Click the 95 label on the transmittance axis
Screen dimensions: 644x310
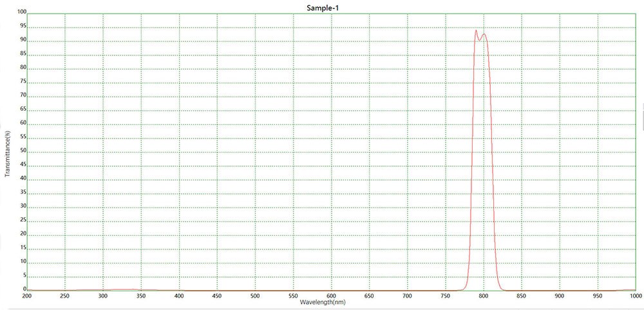(x=23, y=26)
